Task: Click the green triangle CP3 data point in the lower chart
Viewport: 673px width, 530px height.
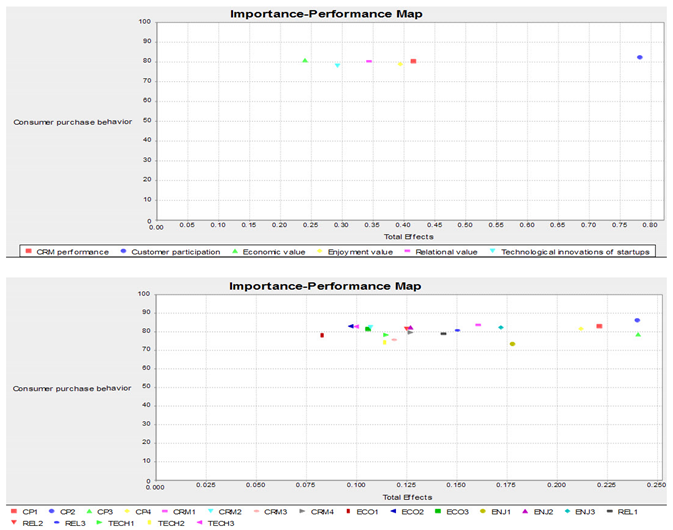Action: (638, 334)
